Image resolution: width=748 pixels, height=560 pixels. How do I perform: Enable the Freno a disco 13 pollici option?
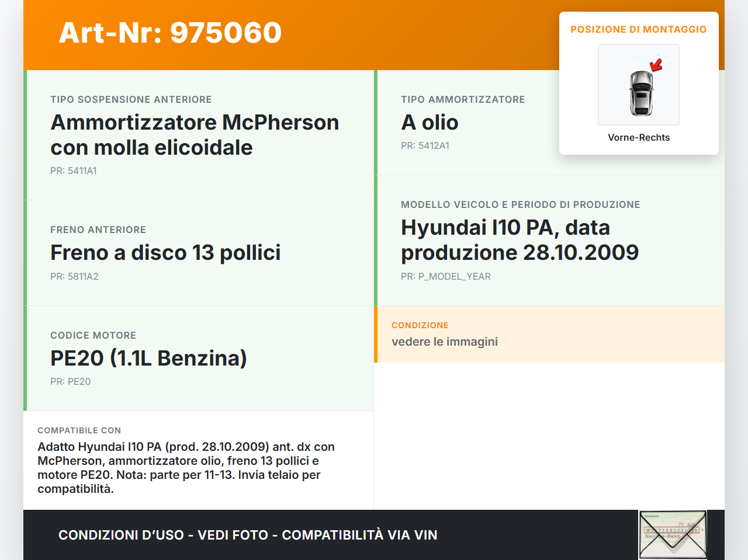[165, 252]
